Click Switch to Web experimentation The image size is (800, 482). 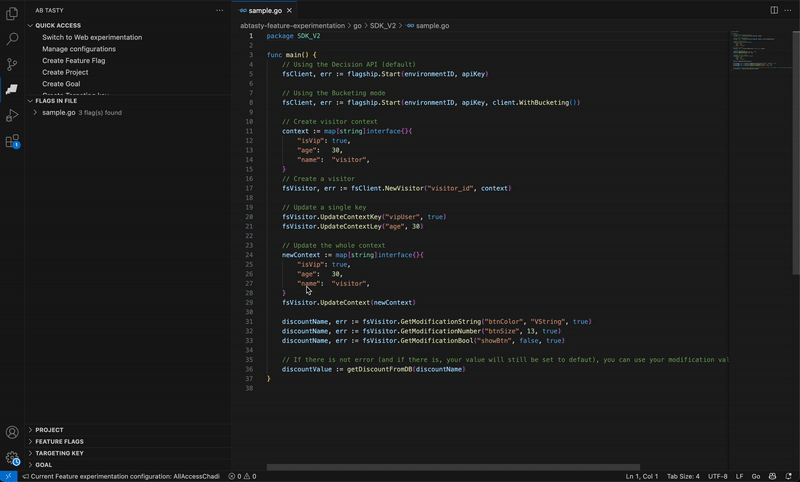click(92, 37)
